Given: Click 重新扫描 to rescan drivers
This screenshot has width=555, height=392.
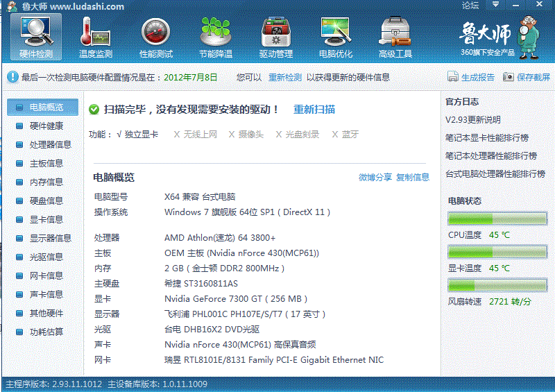Looking at the screenshot, I should (314, 110).
